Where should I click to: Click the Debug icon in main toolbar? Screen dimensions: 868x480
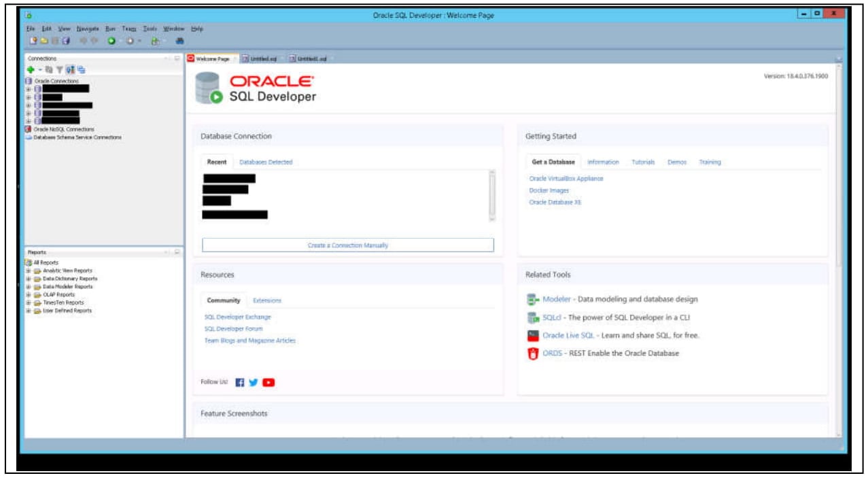click(130, 41)
